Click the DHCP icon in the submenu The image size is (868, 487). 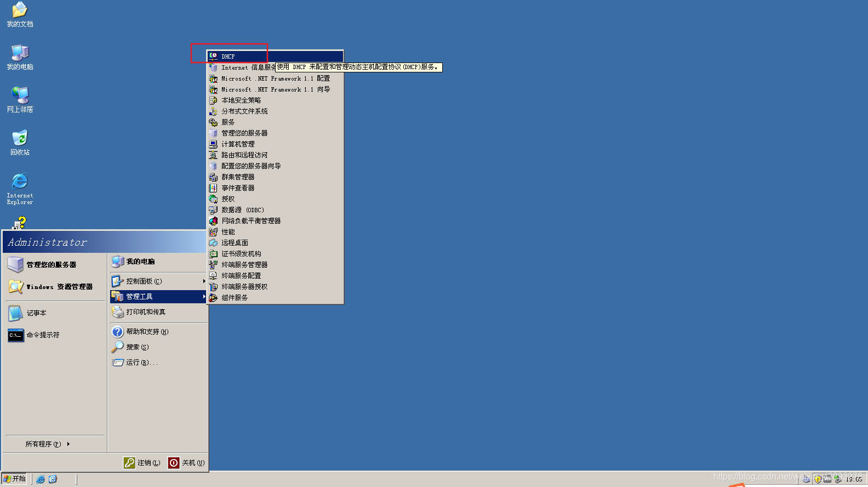click(x=213, y=56)
